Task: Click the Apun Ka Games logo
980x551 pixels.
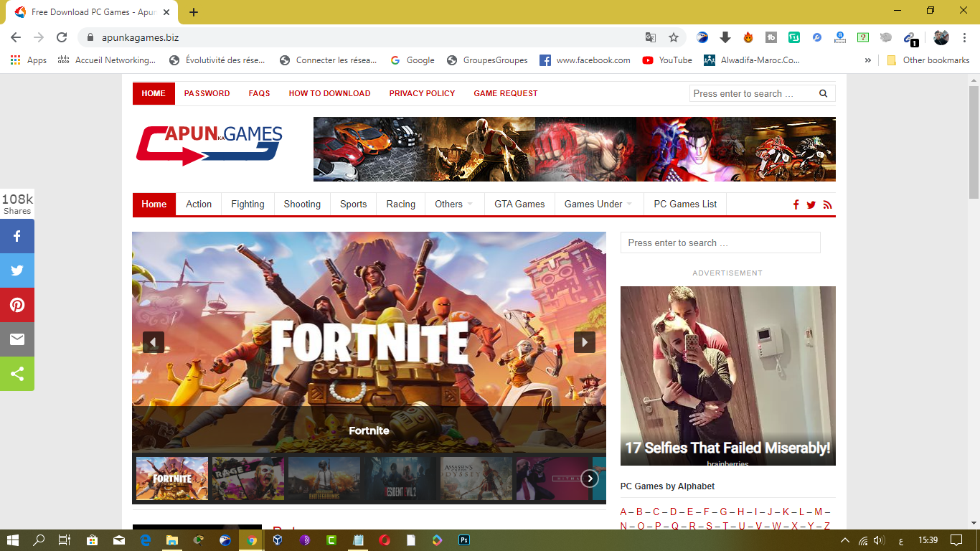Action: click(209, 145)
